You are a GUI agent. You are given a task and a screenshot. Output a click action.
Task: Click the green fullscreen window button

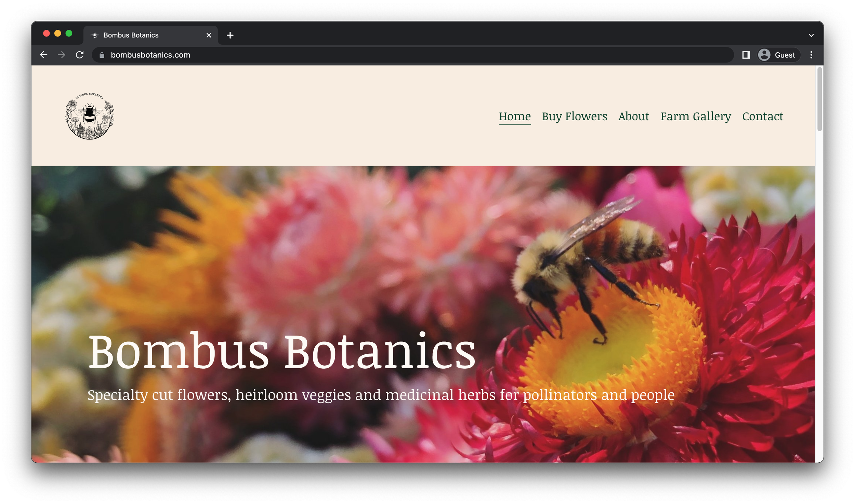coord(69,33)
